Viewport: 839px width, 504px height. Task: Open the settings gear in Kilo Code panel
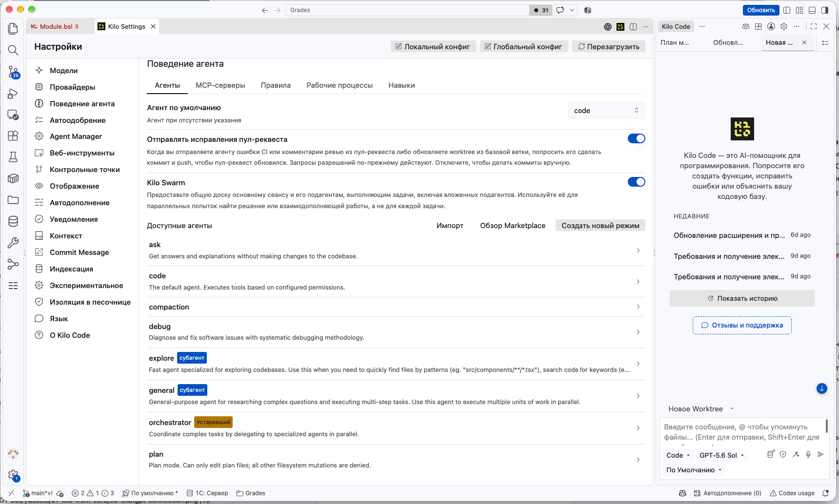click(x=784, y=26)
